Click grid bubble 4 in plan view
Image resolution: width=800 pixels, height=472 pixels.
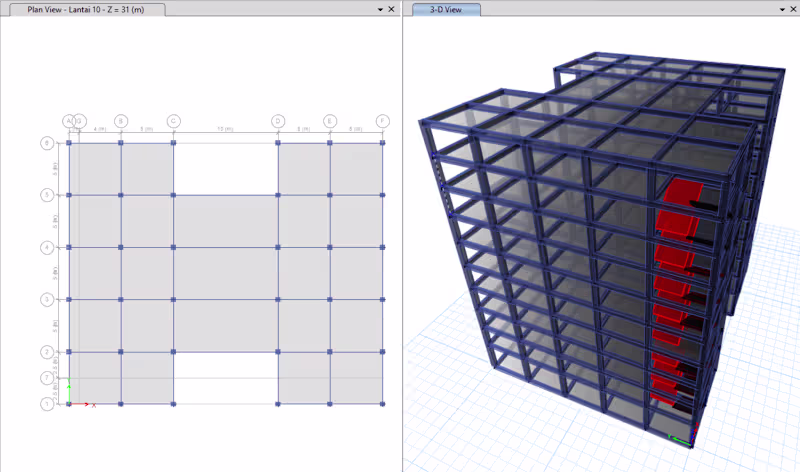(x=47, y=247)
